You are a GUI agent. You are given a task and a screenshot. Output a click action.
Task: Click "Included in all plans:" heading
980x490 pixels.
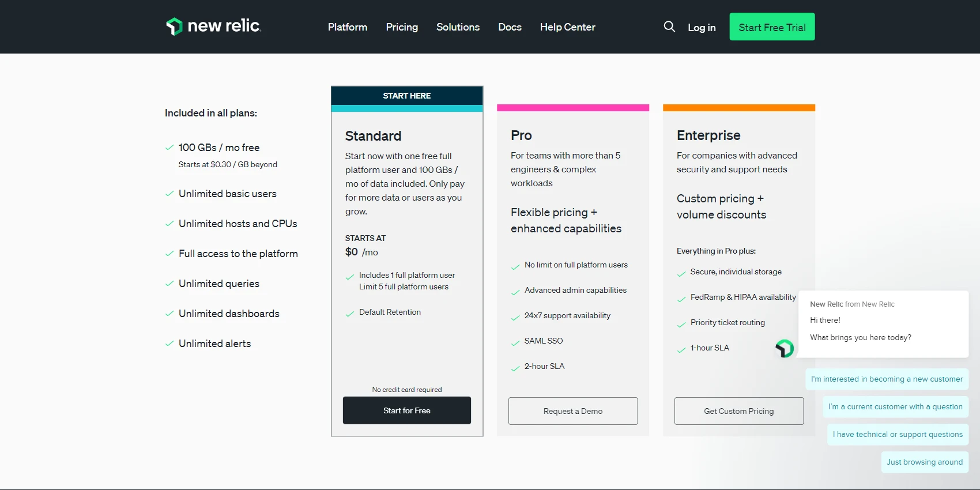click(x=211, y=113)
